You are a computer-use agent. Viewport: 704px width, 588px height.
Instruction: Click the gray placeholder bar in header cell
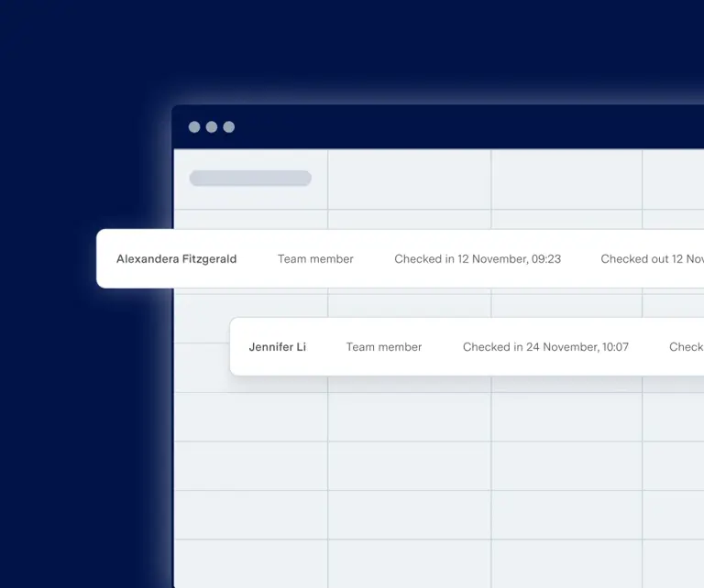coord(250,179)
